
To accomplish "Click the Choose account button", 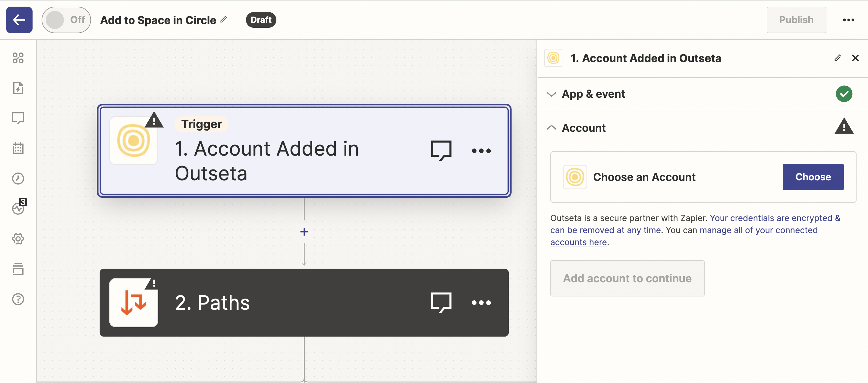I will tap(813, 177).
